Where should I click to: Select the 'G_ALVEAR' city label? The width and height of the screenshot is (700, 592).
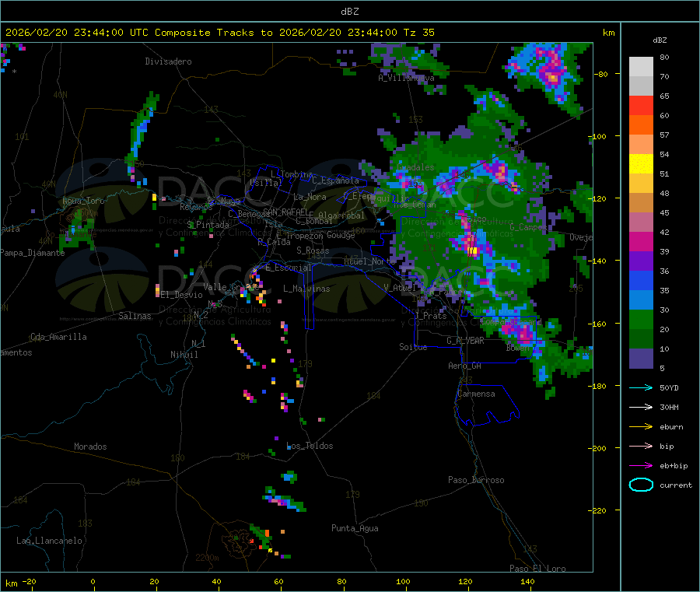click(465, 341)
